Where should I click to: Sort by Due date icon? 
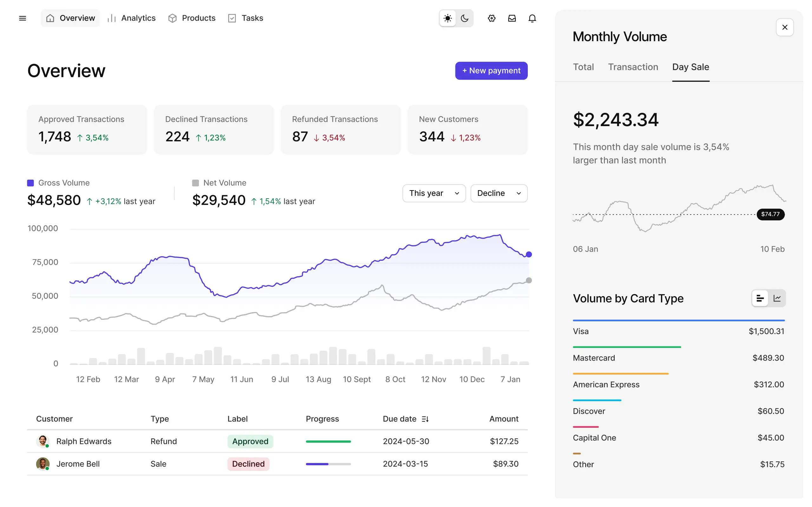[x=425, y=419]
